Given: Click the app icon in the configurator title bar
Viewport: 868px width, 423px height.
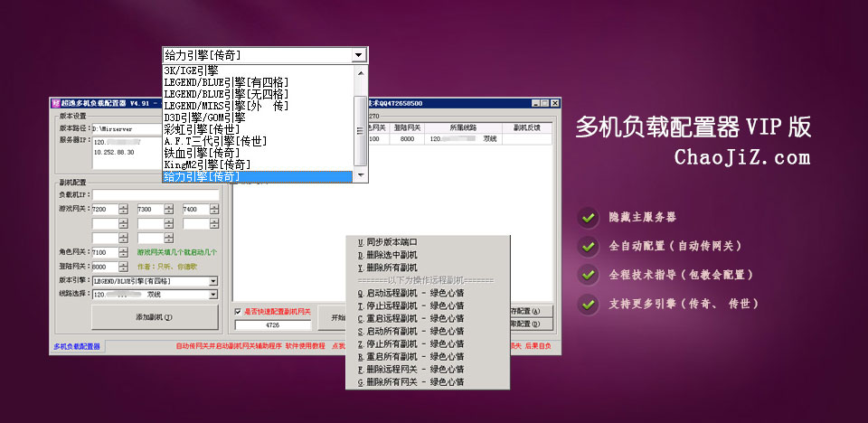Looking at the screenshot, I should pyautogui.click(x=56, y=103).
